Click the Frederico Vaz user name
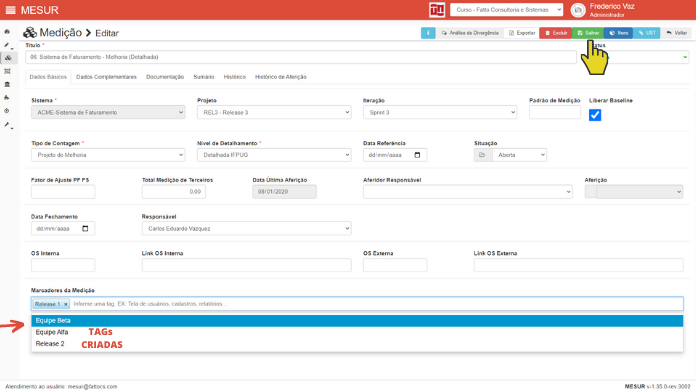696x392 pixels. 612,7
